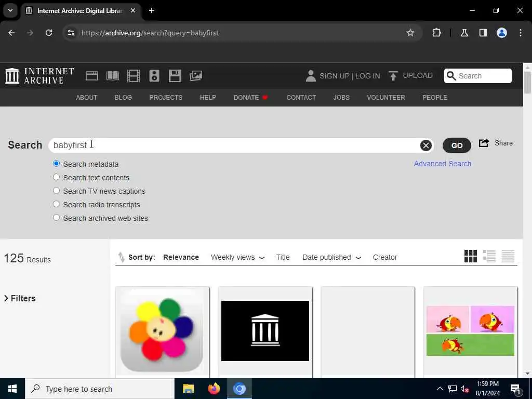Toggle sort direction arrows icon
This screenshot has width=532, height=399.
[121, 257]
